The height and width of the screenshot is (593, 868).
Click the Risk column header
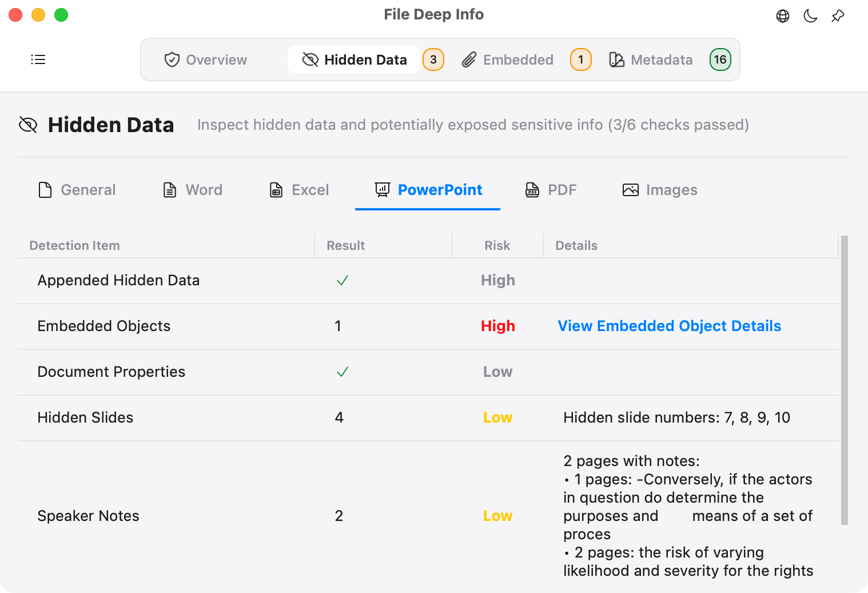(497, 245)
